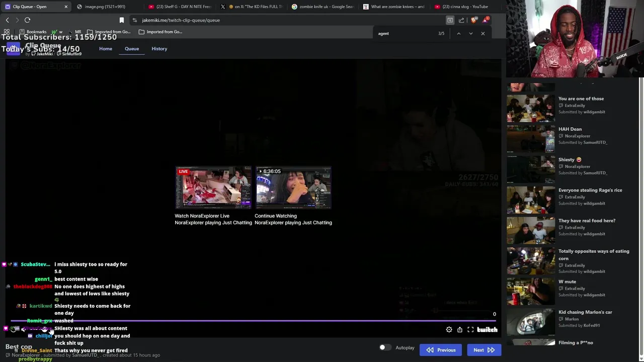Click Continue Watching thumbnail with 6:36:05

pyautogui.click(x=293, y=188)
